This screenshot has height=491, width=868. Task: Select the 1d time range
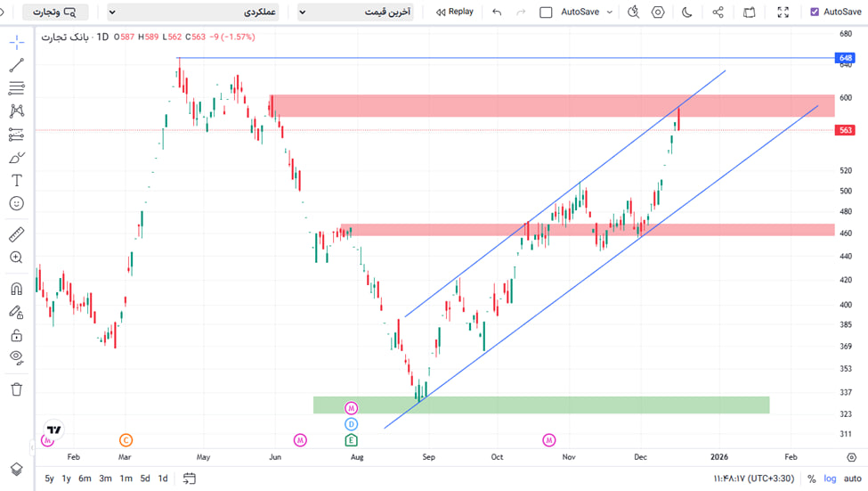coord(163,479)
